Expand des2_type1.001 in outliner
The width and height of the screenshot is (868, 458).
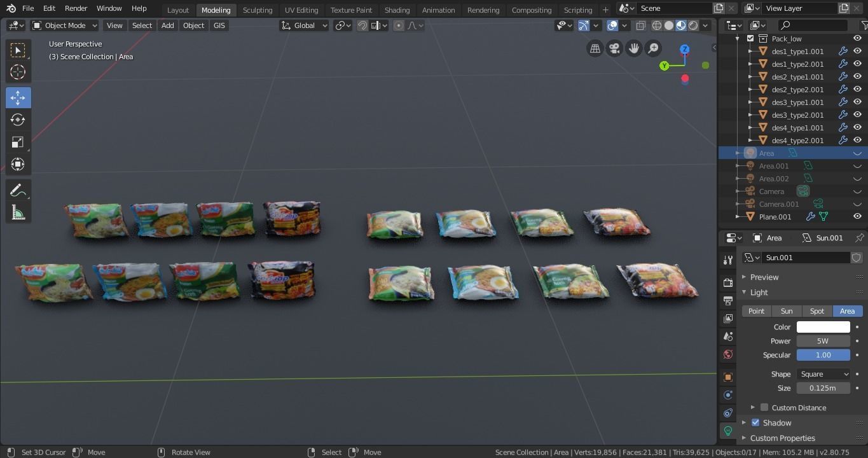[750, 77]
